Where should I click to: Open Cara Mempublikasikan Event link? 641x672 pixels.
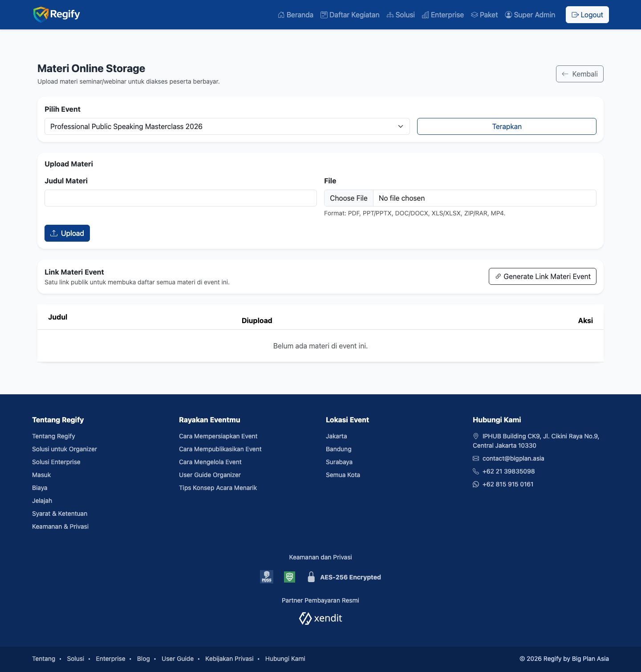point(220,449)
